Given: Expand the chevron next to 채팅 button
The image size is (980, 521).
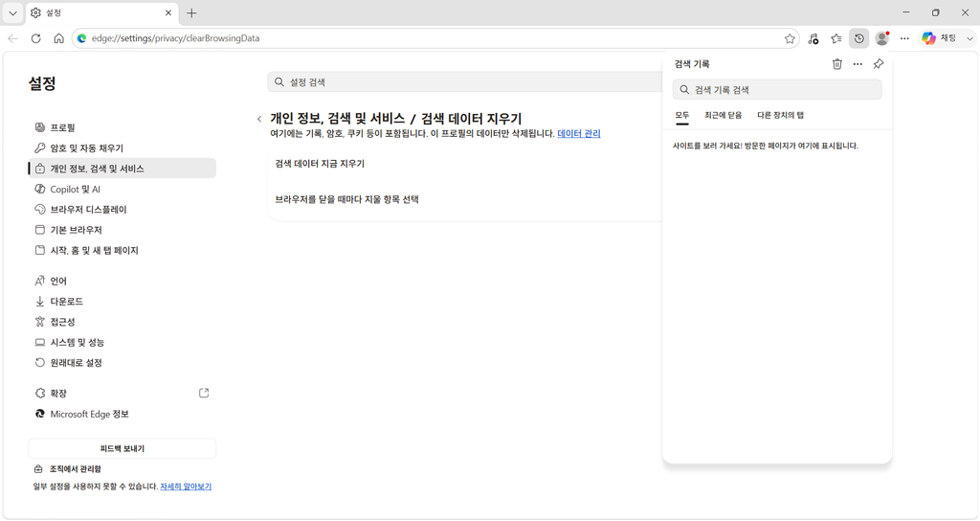Looking at the screenshot, I should click(x=969, y=38).
